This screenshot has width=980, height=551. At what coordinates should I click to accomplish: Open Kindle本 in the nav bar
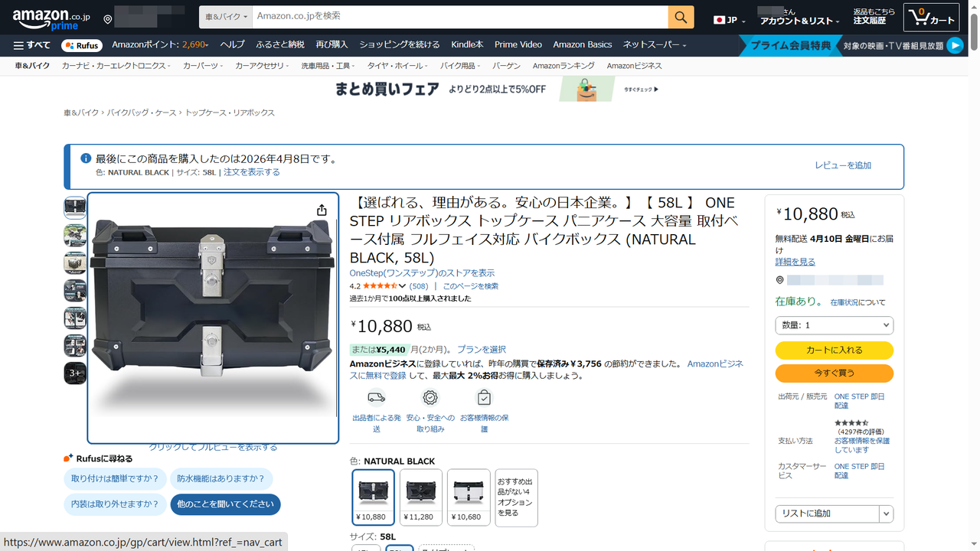point(467,45)
